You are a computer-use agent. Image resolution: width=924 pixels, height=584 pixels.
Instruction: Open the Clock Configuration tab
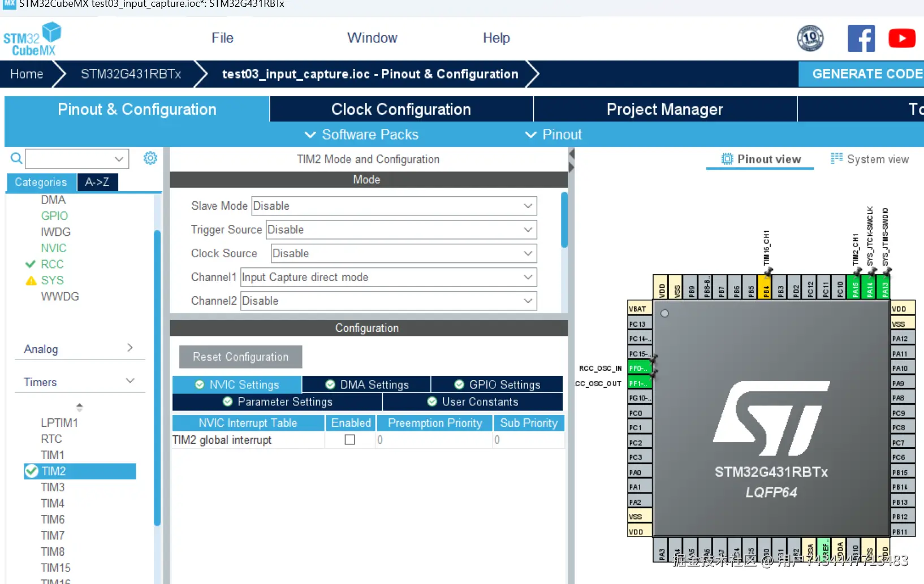pyautogui.click(x=401, y=109)
